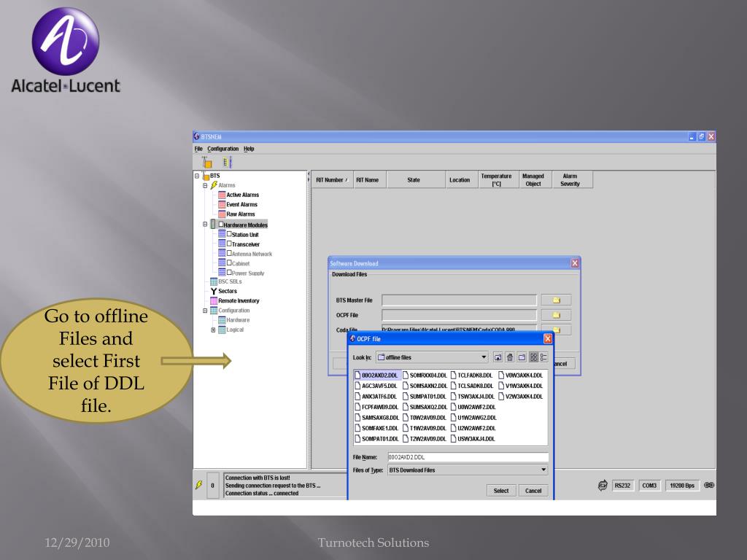This screenshot has height=560, width=747.
Task: Tick the Antenna Network checkbox
Action: (x=229, y=253)
